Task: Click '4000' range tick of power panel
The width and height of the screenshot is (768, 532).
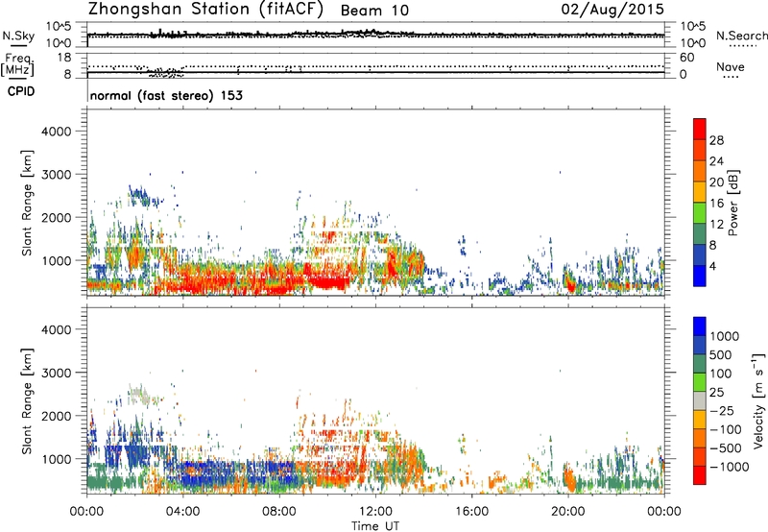Action: click(56, 132)
